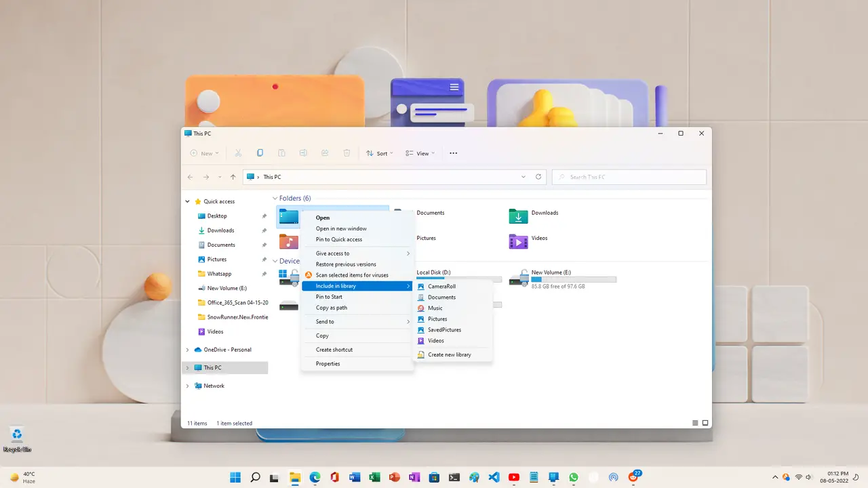
Task: Click the See more ellipsis toolbar button
Action: click(x=454, y=153)
